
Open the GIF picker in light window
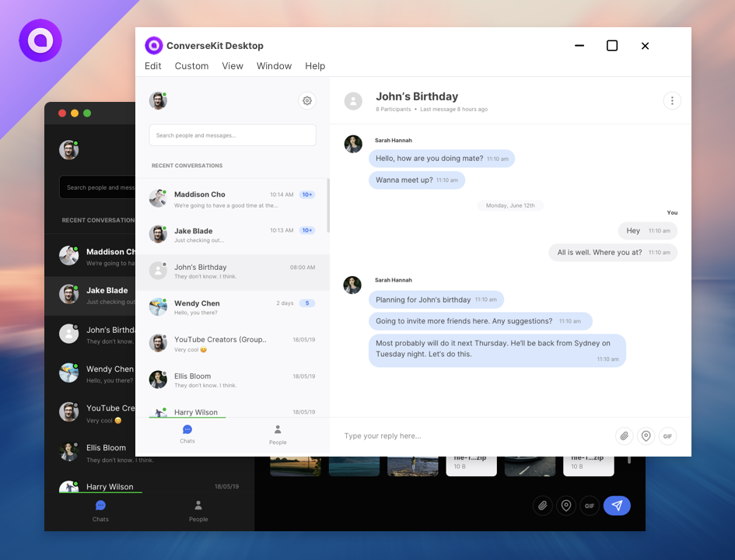coord(667,436)
